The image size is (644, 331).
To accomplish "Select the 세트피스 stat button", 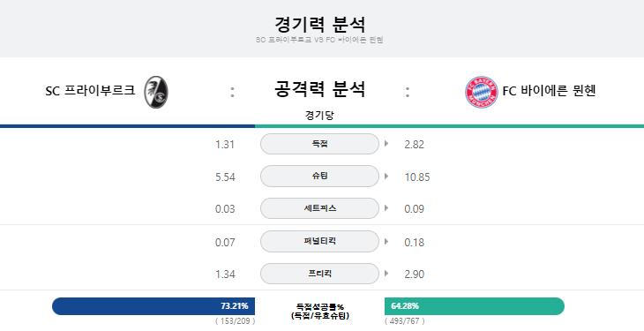I will point(319,208).
